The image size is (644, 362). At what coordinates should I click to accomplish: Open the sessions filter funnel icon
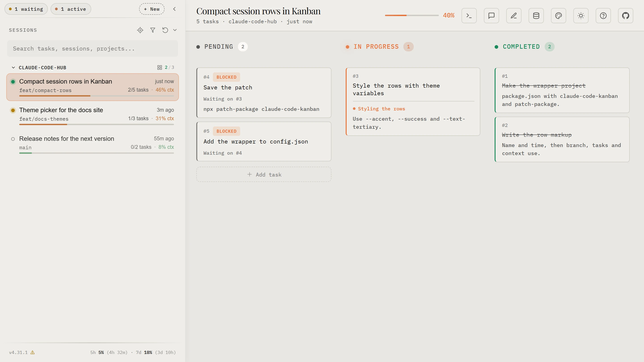(x=153, y=30)
